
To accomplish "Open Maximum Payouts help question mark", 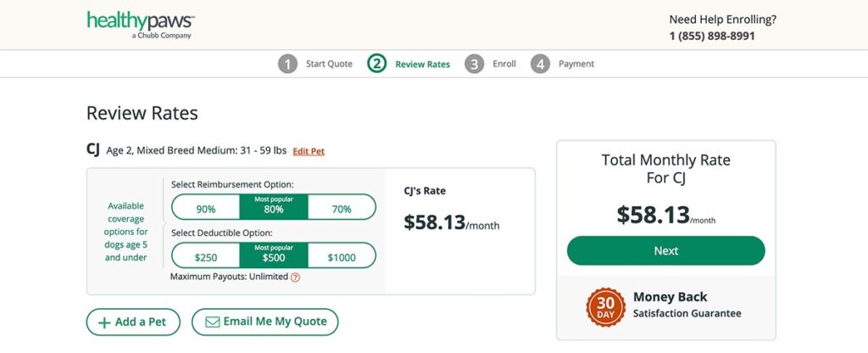I will pyautogui.click(x=295, y=277).
